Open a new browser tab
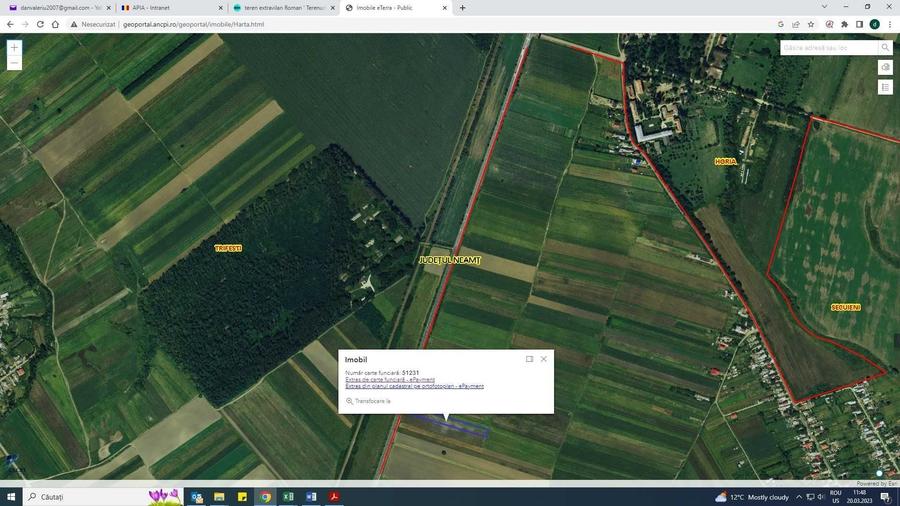This screenshot has width=900, height=506. click(463, 8)
